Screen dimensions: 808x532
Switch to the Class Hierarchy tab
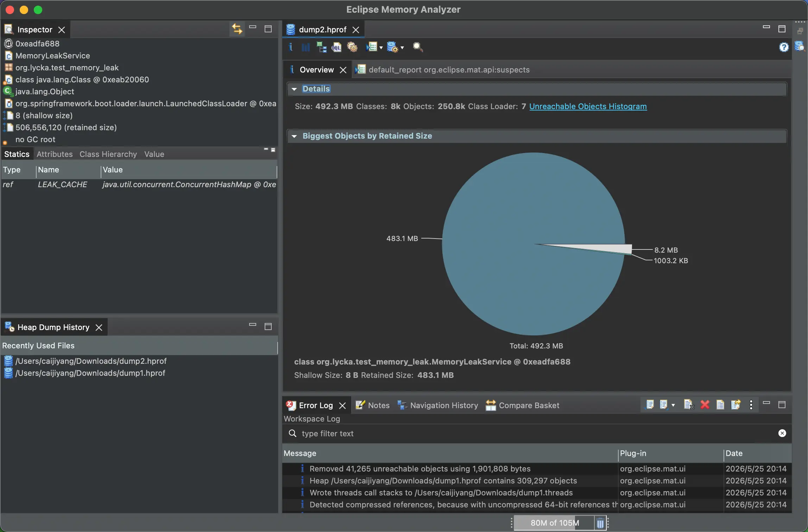click(108, 154)
